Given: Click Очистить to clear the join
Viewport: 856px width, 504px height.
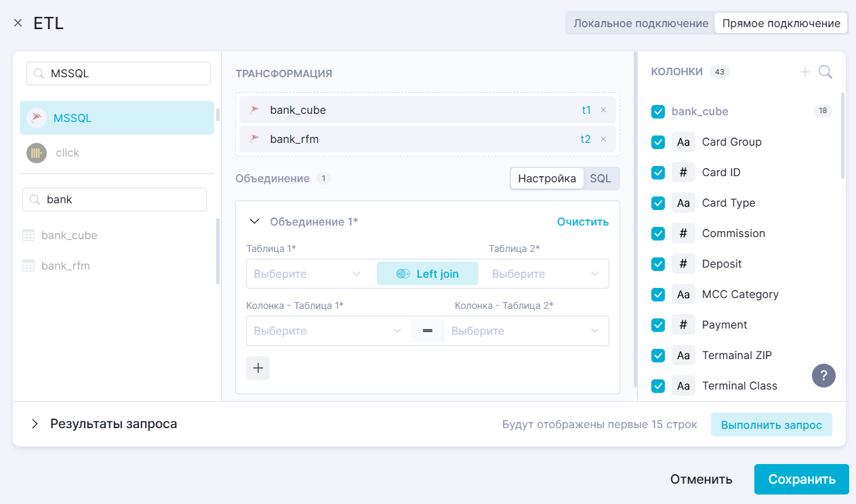Looking at the screenshot, I should 582,222.
